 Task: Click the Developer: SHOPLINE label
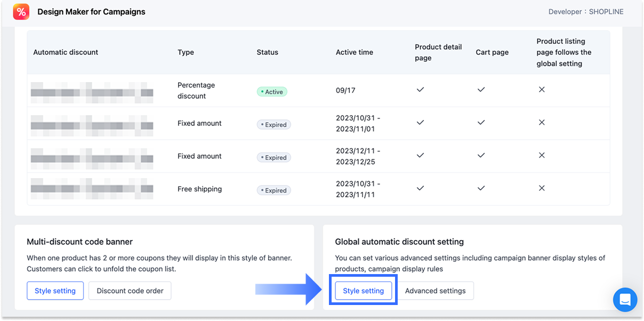tap(585, 12)
